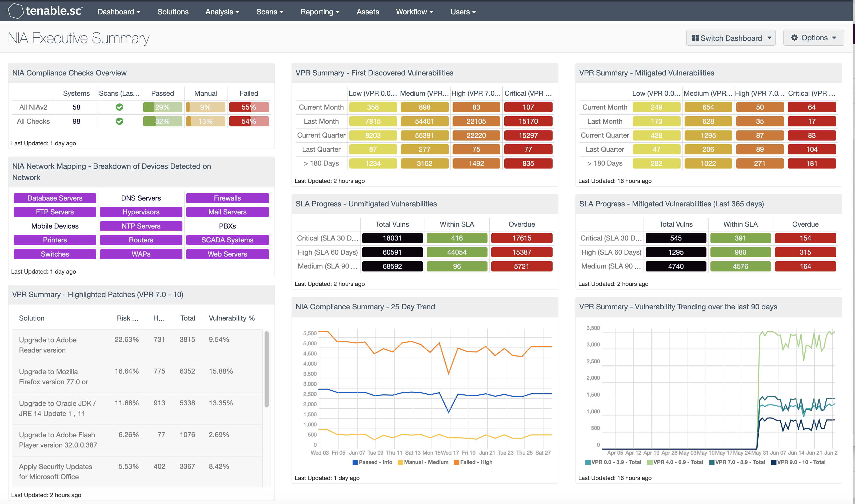Select the Upgrade to Oracle JDK / JRE row

[138, 409]
